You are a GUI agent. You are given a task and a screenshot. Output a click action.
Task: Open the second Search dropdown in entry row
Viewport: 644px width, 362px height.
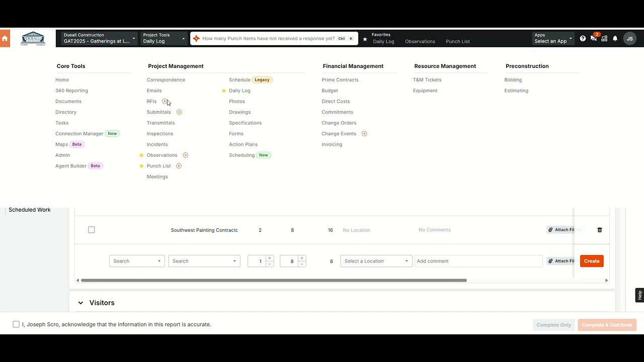pos(204,261)
